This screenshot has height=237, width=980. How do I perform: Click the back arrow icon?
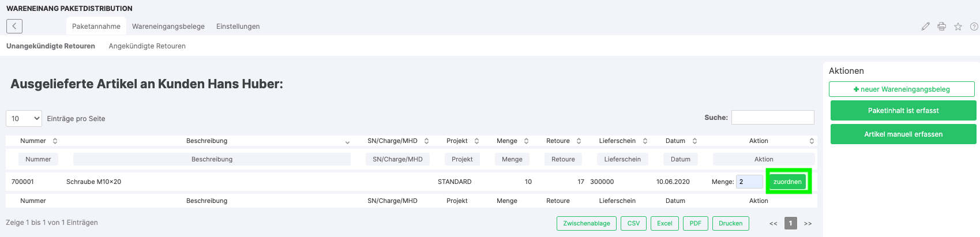14,26
